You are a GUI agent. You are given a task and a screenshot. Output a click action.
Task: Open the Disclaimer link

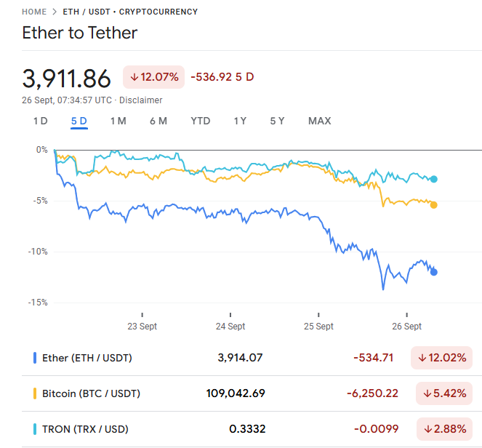coord(141,100)
